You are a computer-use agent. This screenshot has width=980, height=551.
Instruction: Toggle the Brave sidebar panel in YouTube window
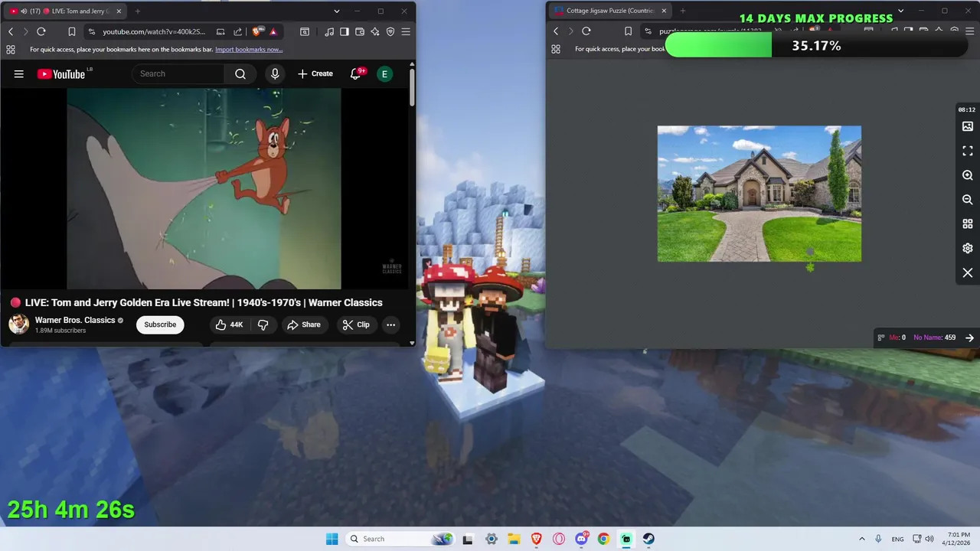(345, 31)
